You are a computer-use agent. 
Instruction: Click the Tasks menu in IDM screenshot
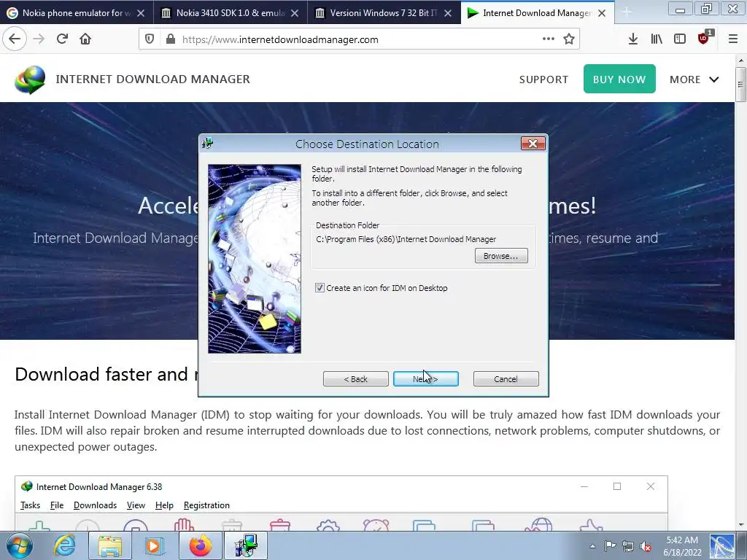30,505
